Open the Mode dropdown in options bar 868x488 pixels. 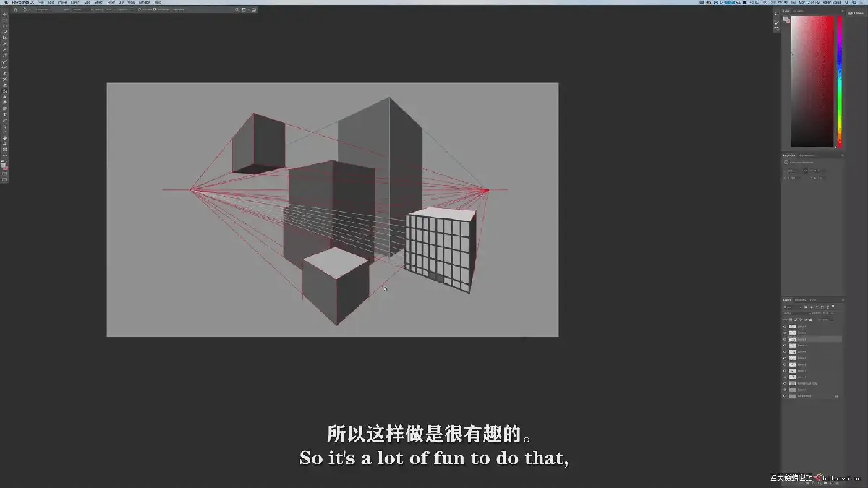tap(82, 9)
